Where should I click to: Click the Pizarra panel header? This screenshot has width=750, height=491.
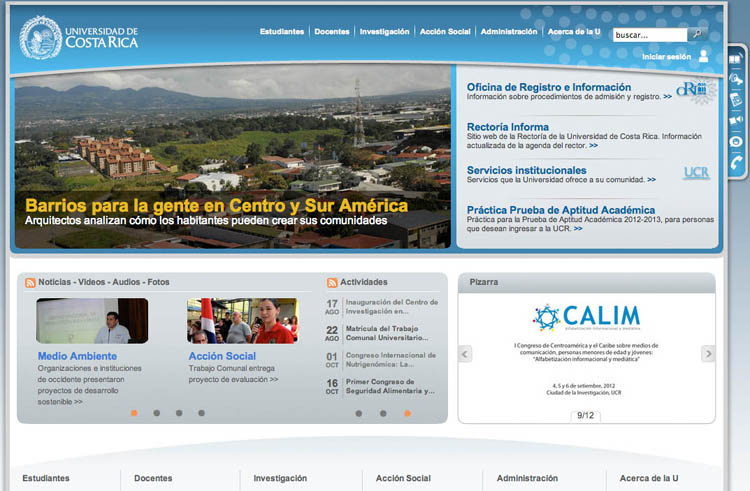tap(586, 283)
